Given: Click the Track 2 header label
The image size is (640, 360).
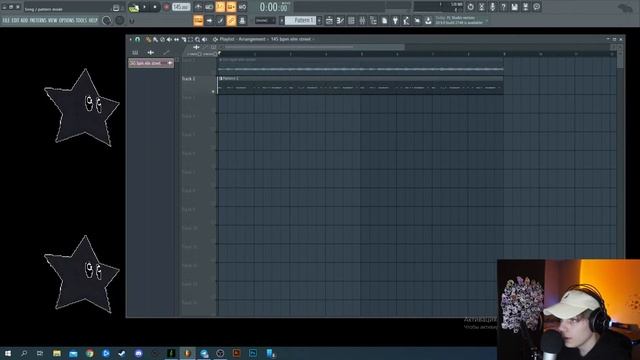Looking at the screenshot, I should (x=188, y=78).
